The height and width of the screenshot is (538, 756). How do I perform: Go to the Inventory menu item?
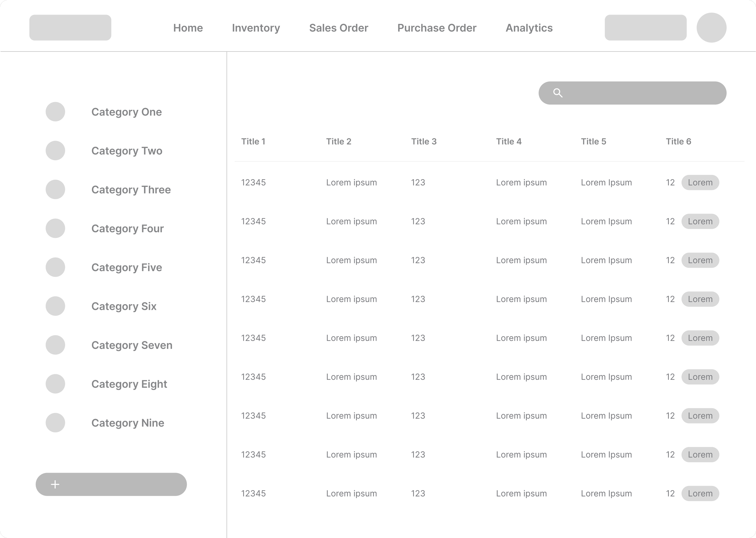(256, 28)
